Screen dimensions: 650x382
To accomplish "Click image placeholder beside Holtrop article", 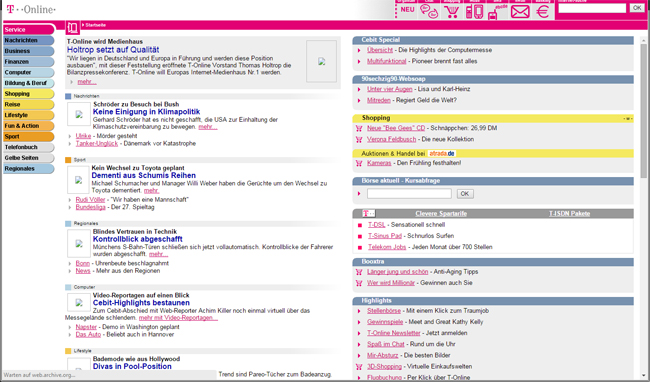I will click(x=321, y=61).
